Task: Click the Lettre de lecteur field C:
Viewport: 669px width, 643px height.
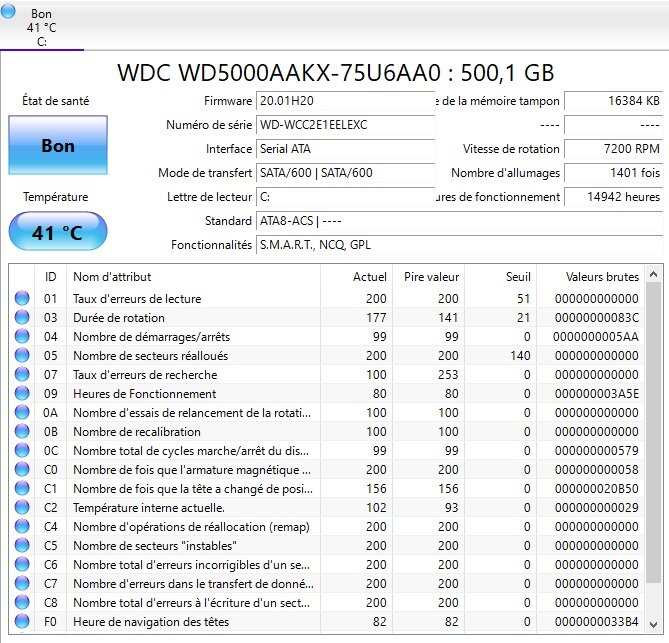Action: click(345, 197)
